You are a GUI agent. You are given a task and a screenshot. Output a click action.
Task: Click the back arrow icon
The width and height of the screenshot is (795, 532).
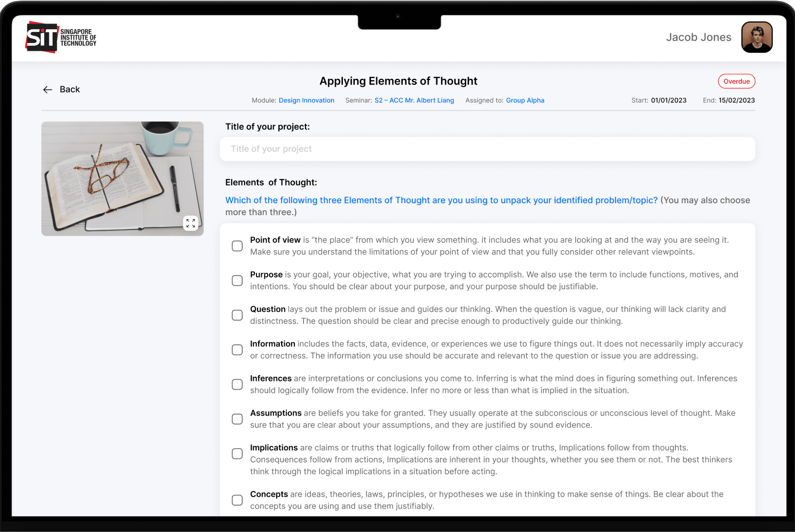click(x=48, y=90)
